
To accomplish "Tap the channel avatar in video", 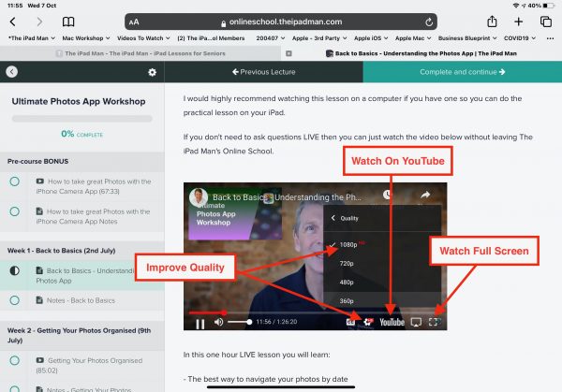I will 199,196.
